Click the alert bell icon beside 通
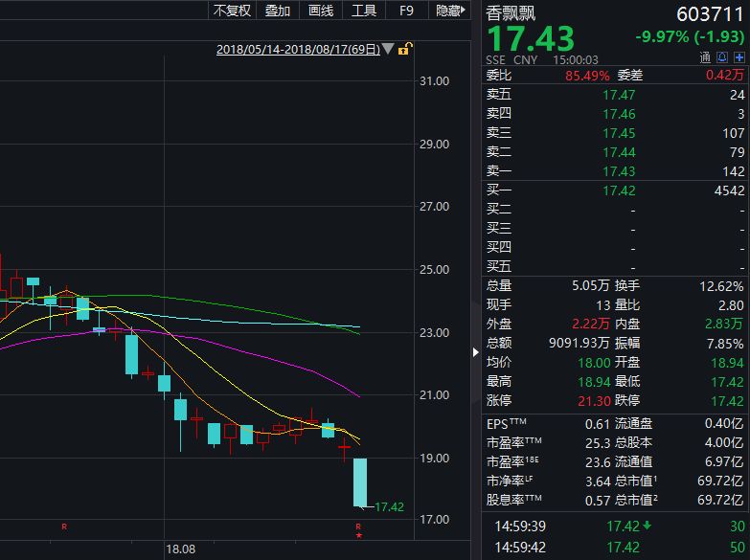This screenshot has width=750, height=560. 722,57
